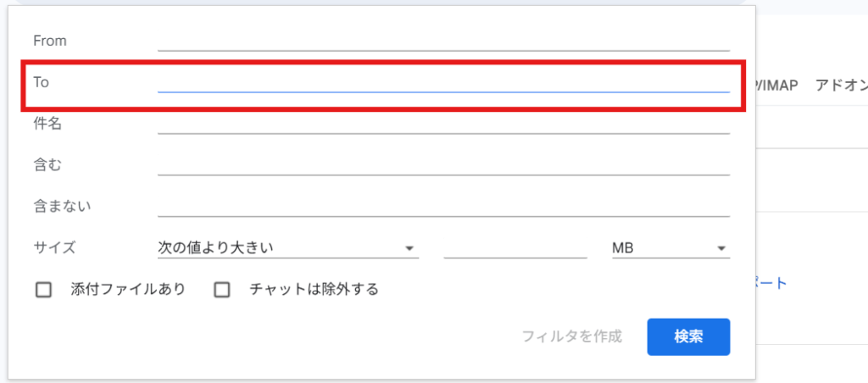Click the 件名 subject input field
The height and width of the screenshot is (383, 868).
[442, 124]
